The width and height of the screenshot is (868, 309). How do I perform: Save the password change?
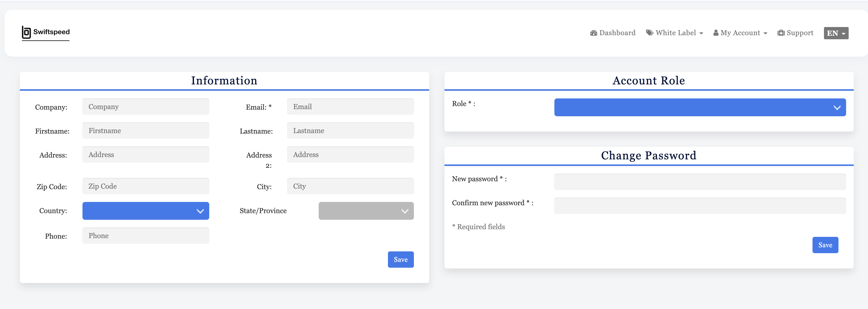[825, 245]
